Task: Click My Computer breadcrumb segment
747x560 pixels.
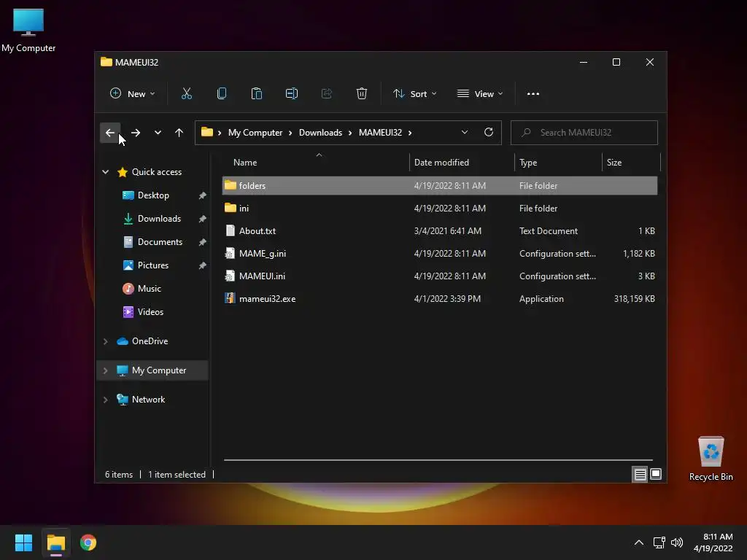Action: coord(255,133)
